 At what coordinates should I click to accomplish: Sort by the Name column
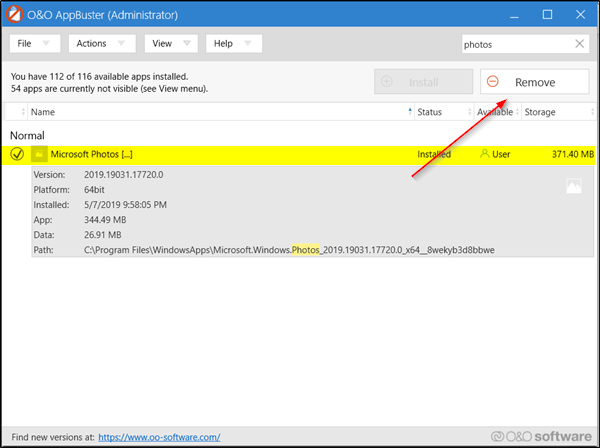point(220,112)
